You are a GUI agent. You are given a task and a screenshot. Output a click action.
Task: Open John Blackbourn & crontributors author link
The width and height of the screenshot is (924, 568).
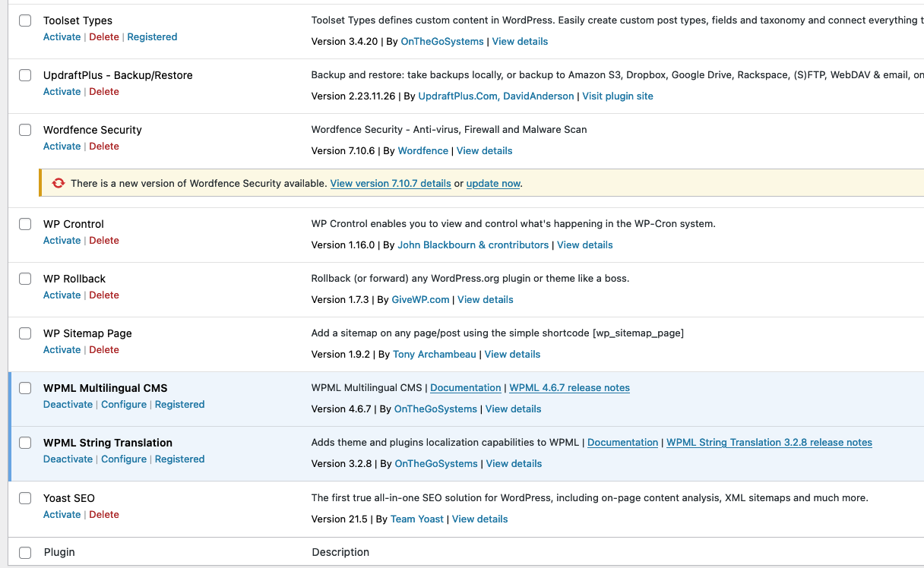tap(473, 245)
